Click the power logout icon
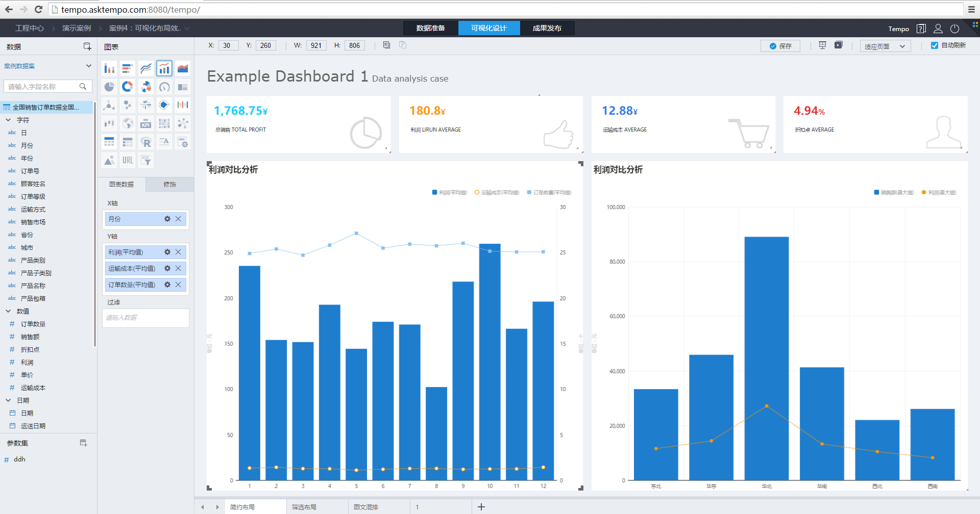This screenshot has height=514, width=980. [x=954, y=29]
